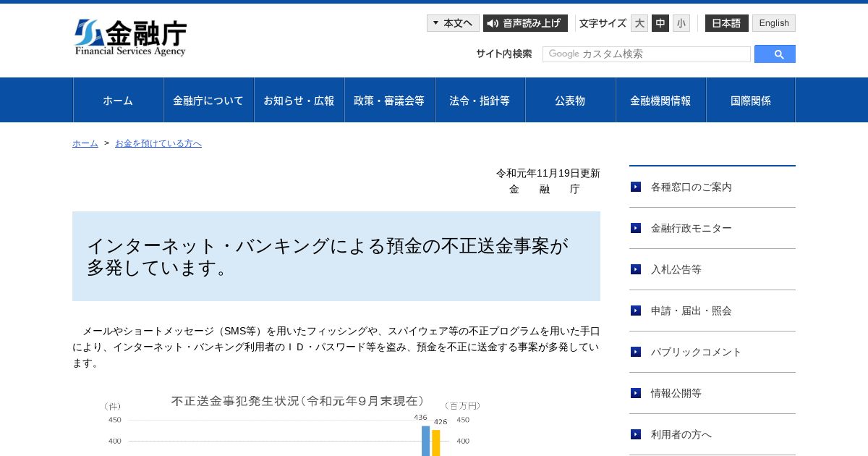The image size is (868, 456).
Task: Open the 入札公告等 sidebar link
Action: [x=712, y=269]
